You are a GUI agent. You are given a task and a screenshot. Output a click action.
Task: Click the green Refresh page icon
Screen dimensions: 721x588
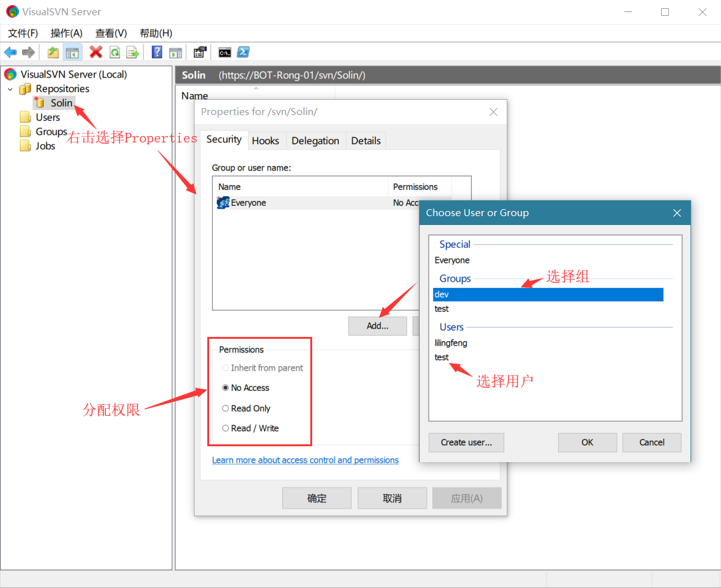(115, 52)
